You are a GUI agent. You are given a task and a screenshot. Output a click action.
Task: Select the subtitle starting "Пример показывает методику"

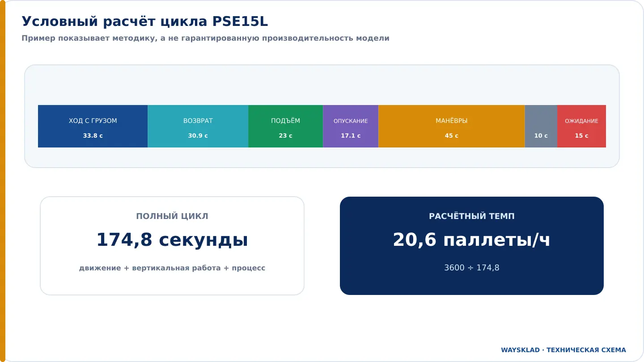click(205, 38)
